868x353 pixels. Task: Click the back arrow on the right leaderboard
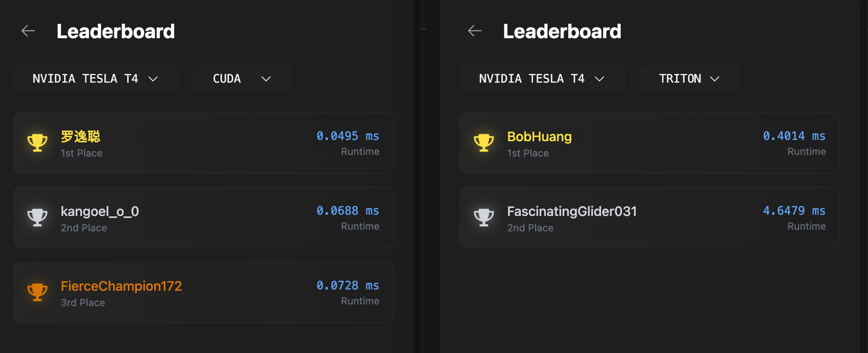click(474, 31)
